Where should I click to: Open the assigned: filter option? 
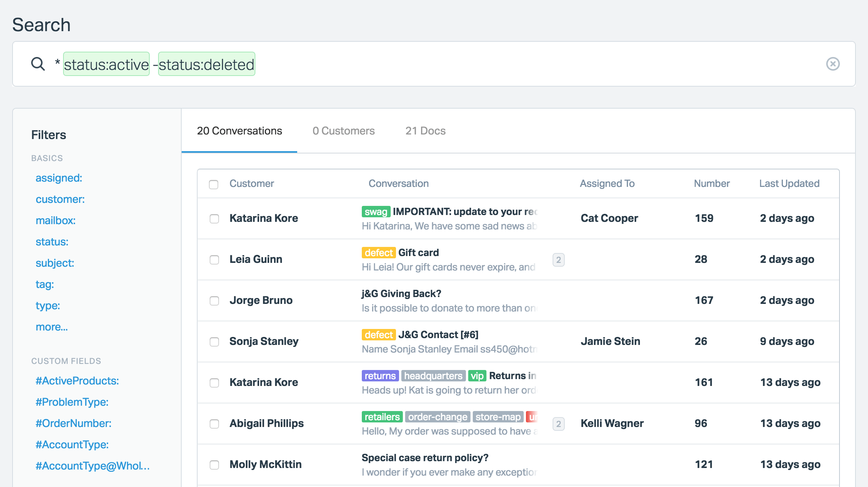pyautogui.click(x=59, y=178)
